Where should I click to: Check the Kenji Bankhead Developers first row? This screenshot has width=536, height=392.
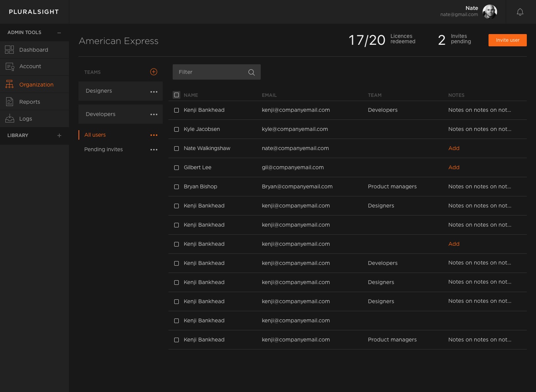pyautogui.click(x=176, y=110)
